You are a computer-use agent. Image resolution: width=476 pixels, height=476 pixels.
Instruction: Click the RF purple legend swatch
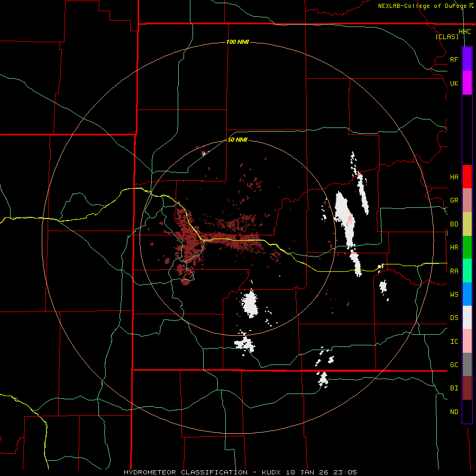click(467, 59)
